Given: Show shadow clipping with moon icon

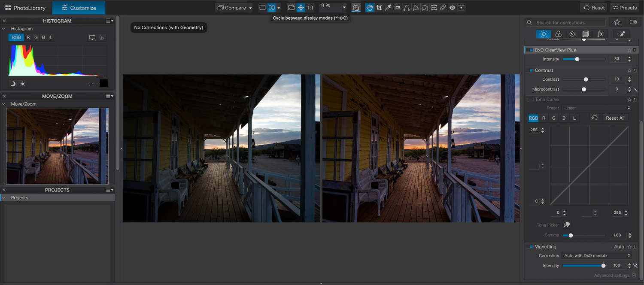Looking at the screenshot, I should (13, 84).
